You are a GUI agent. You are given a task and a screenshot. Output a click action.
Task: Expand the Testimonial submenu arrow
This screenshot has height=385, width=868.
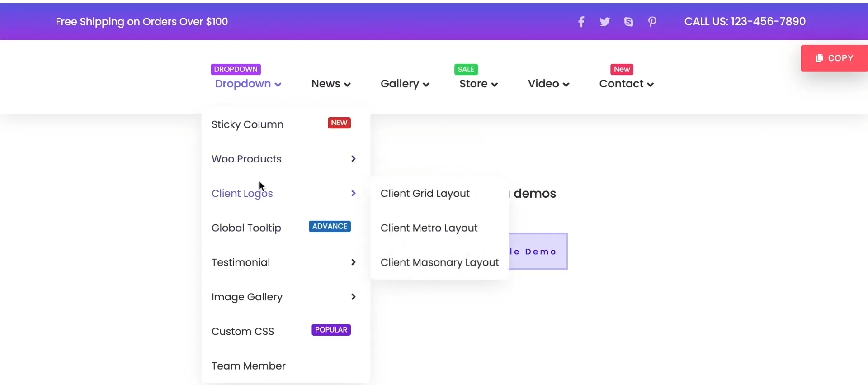point(354,262)
